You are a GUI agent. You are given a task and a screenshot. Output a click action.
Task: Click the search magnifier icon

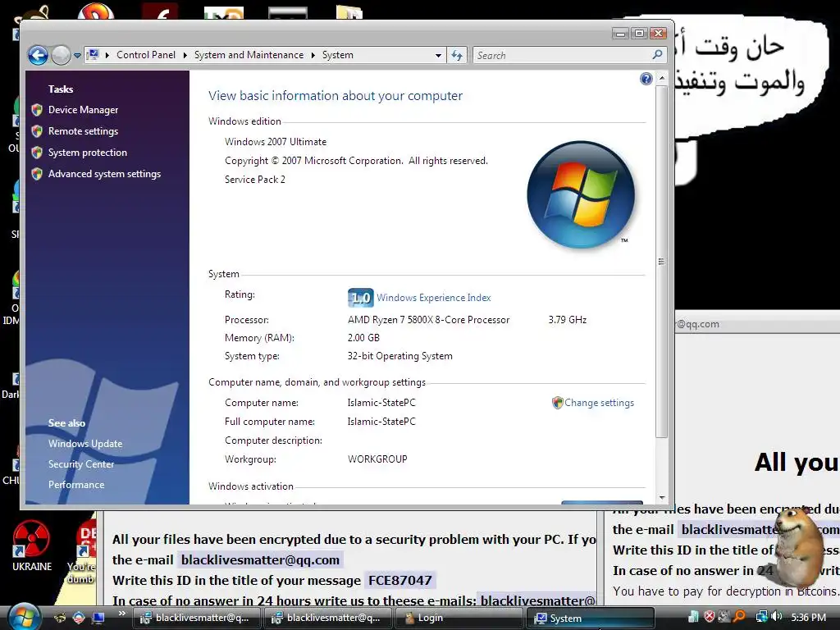[657, 55]
